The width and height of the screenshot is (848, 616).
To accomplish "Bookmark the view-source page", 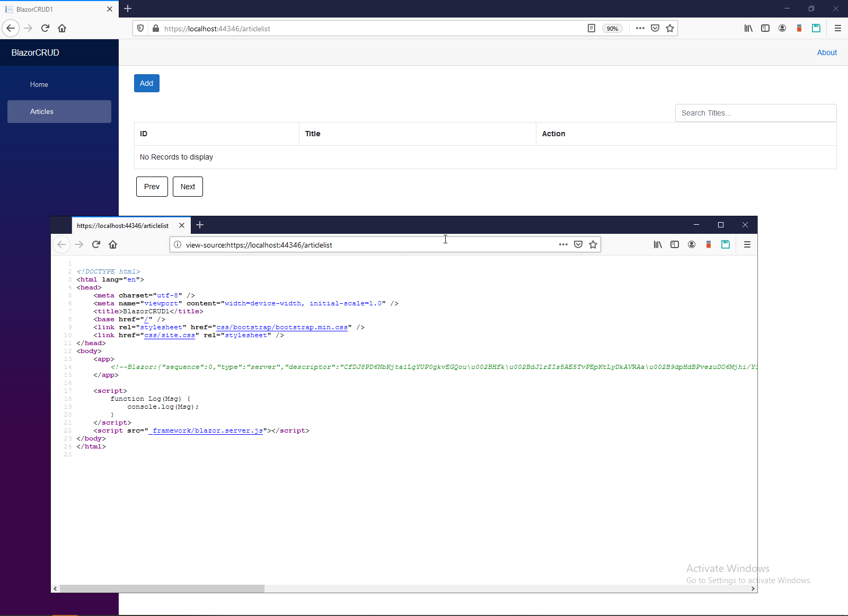I will click(593, 244).
